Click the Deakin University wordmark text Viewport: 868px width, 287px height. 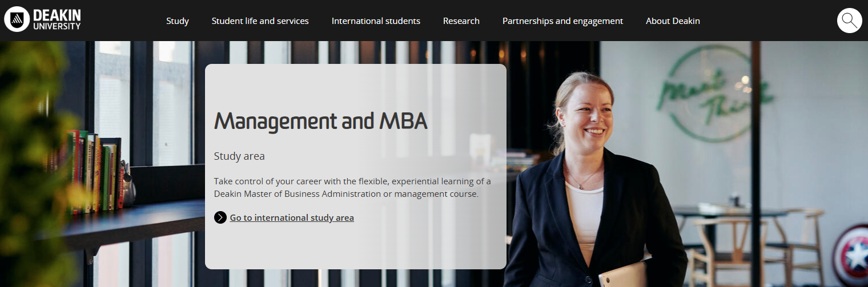pos(57,19)
